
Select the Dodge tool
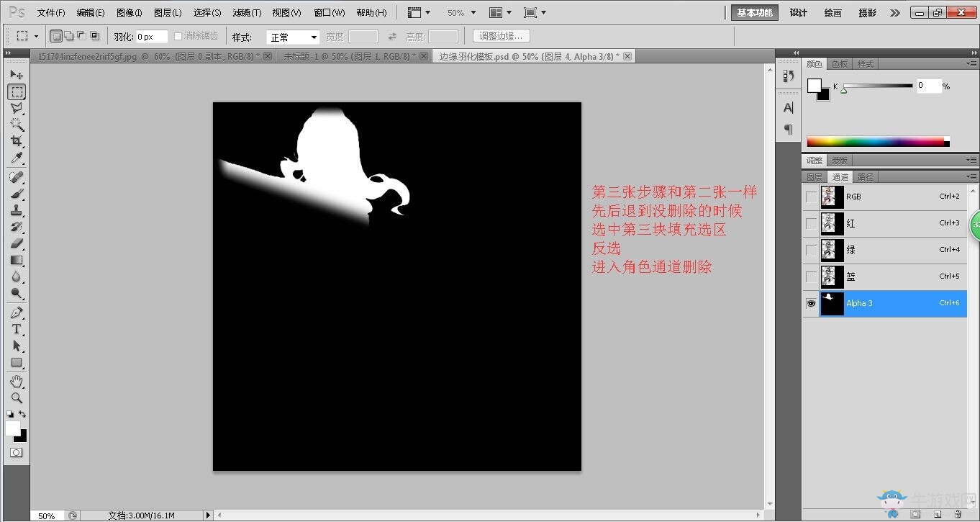click(x=17, y=293)
